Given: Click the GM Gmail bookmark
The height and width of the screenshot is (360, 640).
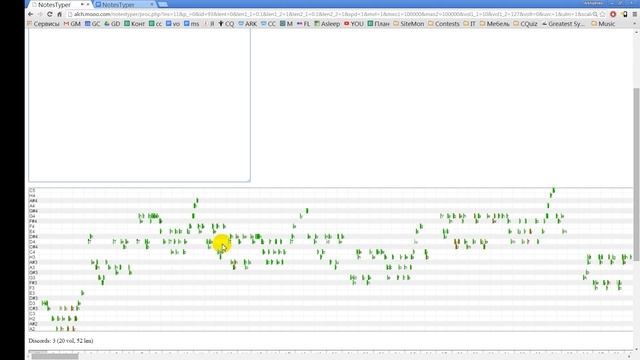Looking at the screenshot, I should (72, 24).
